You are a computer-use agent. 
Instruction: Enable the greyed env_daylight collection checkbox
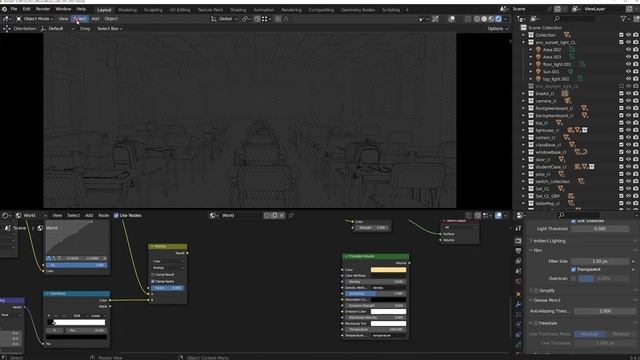[621, 86]
